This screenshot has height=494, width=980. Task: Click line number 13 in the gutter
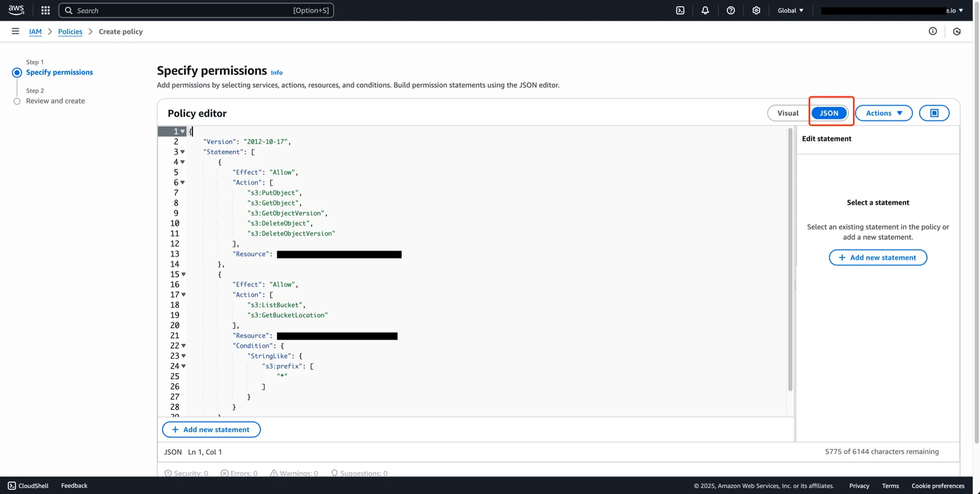pyautogui.click(x=175, y=254)
